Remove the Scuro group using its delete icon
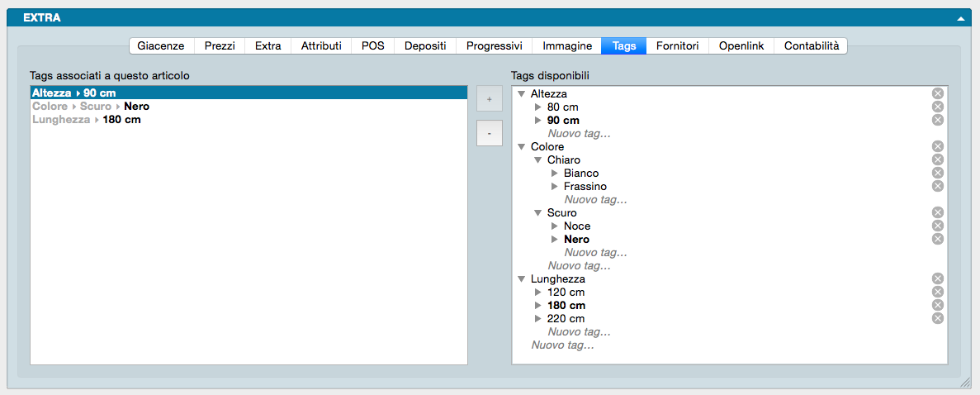Image resolution: width=980 pixels, height=395 pixels. [x=937, y=212]
